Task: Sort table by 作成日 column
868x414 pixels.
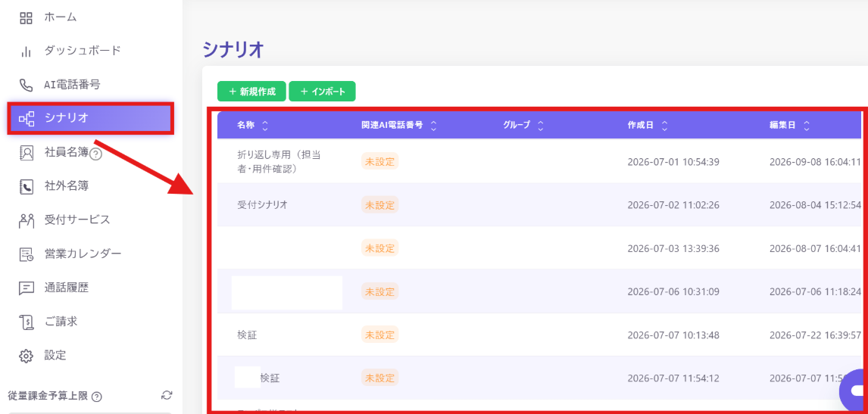Action: point(664,126)
